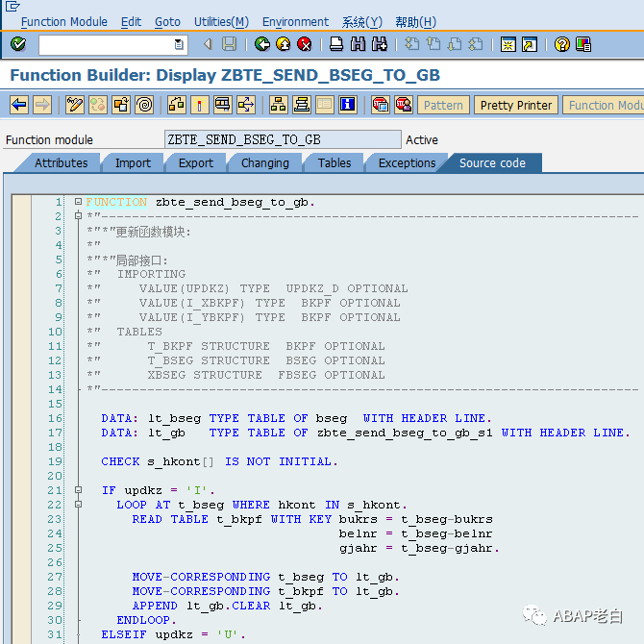The height and width of the screenshot is (644, 644).
Task: Click the Navigation Stack icon
Action: click(302, 105)
